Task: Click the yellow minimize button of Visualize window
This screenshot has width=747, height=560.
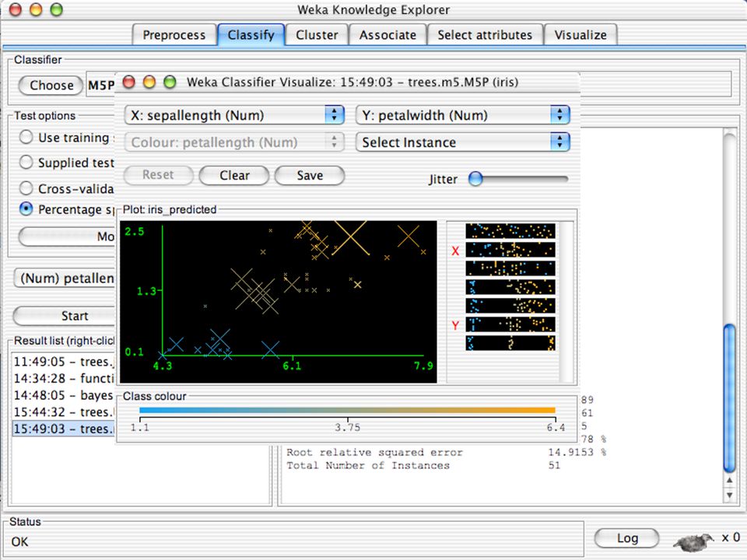Action: coord(149,82)
